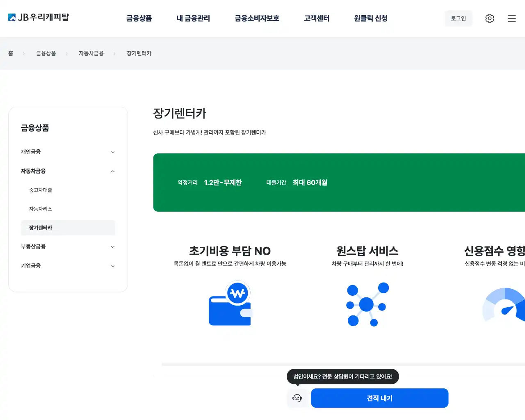Click the 초기비용 부담 NO heading
Image resolution: width=525 pixels, height=420 pixels.
pyautogui.click(x=230, y=251)
